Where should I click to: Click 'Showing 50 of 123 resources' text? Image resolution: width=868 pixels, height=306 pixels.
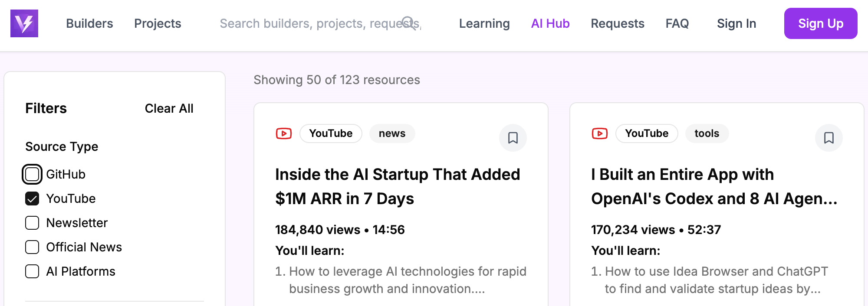pyautogui.click(x=337, y=80)
